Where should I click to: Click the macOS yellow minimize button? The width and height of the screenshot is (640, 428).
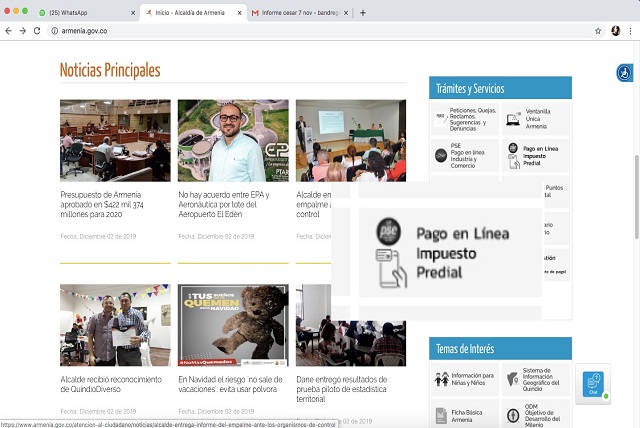tap(16, 11)
